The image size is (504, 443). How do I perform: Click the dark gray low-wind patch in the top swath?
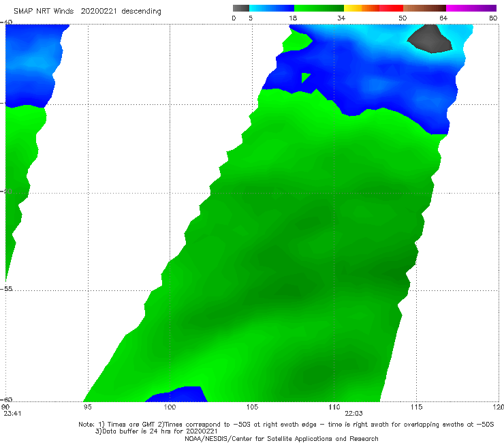430,40
